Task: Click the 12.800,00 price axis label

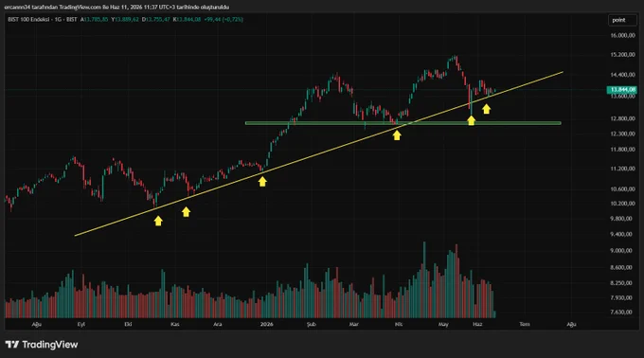Action: pyautogui.click(x=622, y=118)
